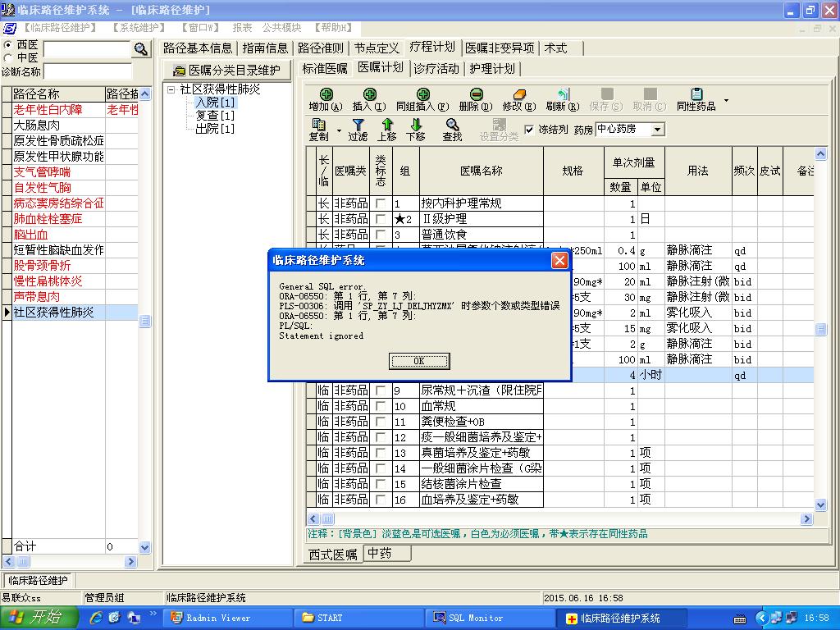Click the 增加(A) add order icon
Image resolution: width=840 pixels, height=630 pixels.
[326, 95]
